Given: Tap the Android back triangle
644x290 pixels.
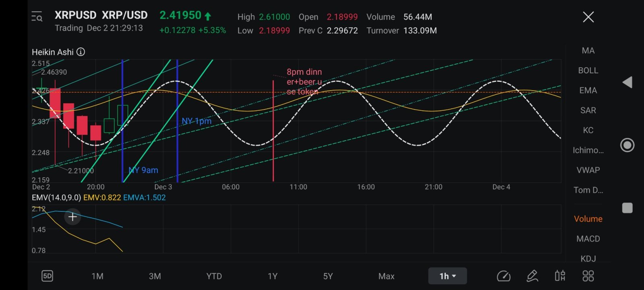Looking at the screenshot, I should click(x=627, y=83).
